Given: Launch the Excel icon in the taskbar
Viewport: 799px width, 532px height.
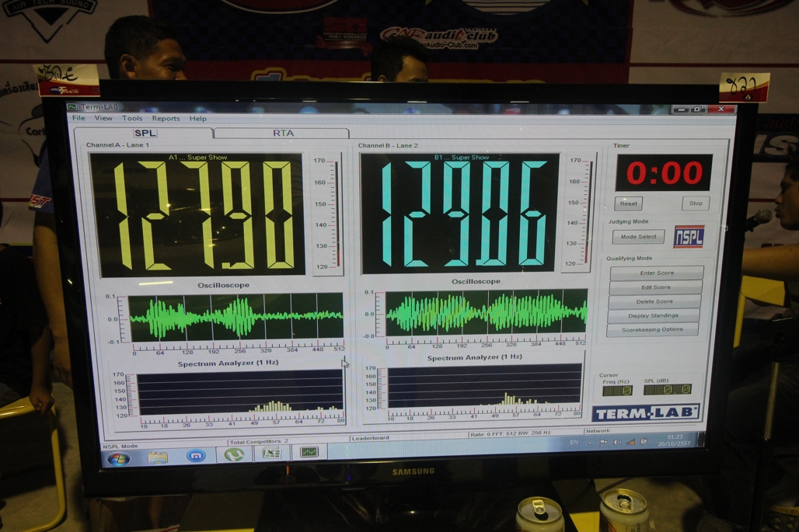Looking at the screenshot, I should 270,454.
